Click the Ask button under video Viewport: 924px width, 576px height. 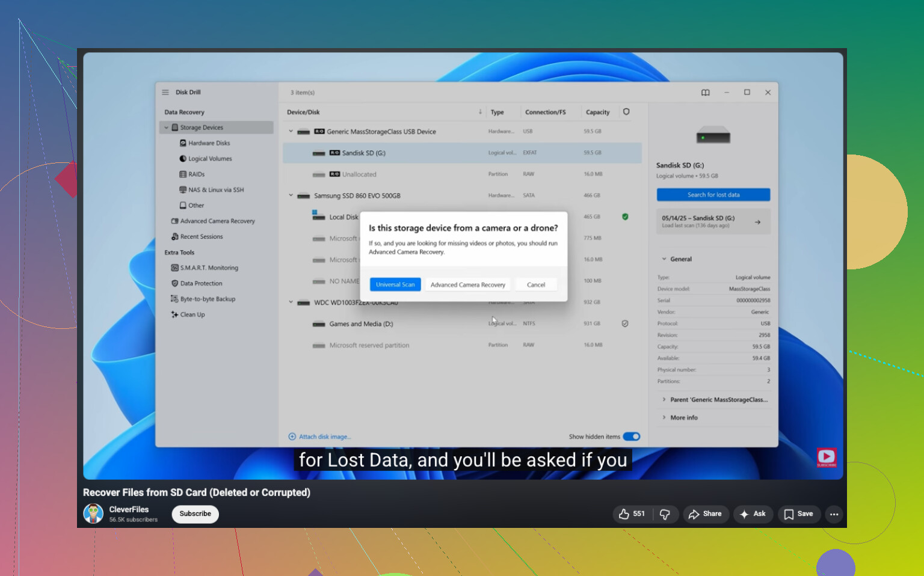point(753,514)
